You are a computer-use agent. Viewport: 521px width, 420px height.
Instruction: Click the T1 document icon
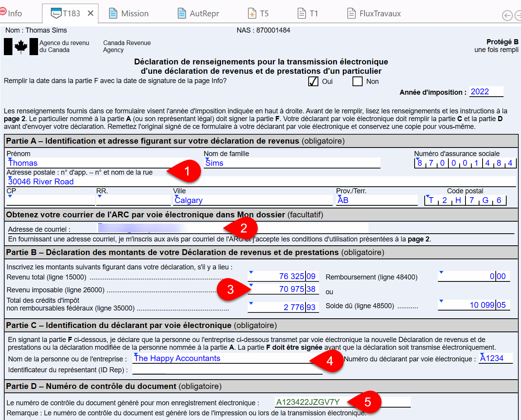[x=302, y=13]
